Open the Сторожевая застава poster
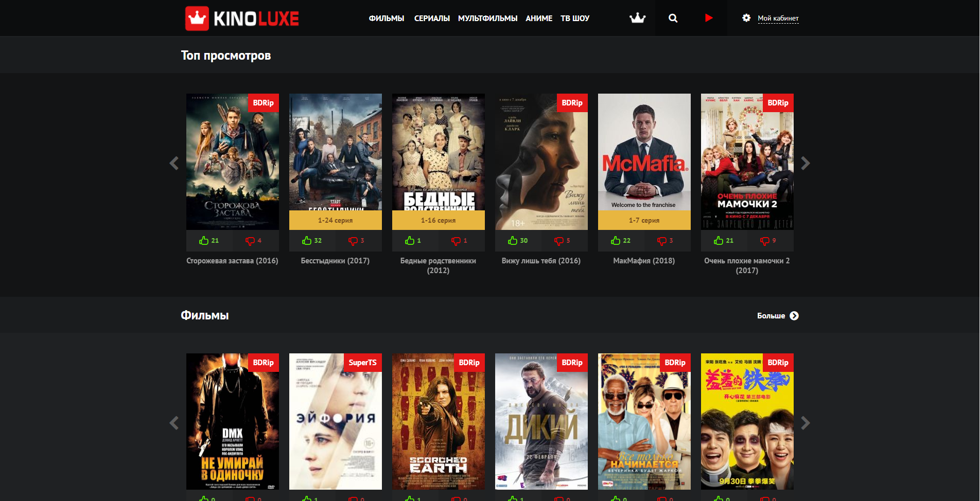Screen dimensions: 980x501 tap(233, 162)
